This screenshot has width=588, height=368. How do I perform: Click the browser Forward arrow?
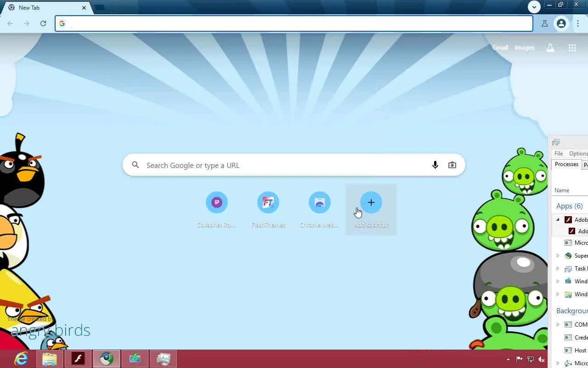27,23
